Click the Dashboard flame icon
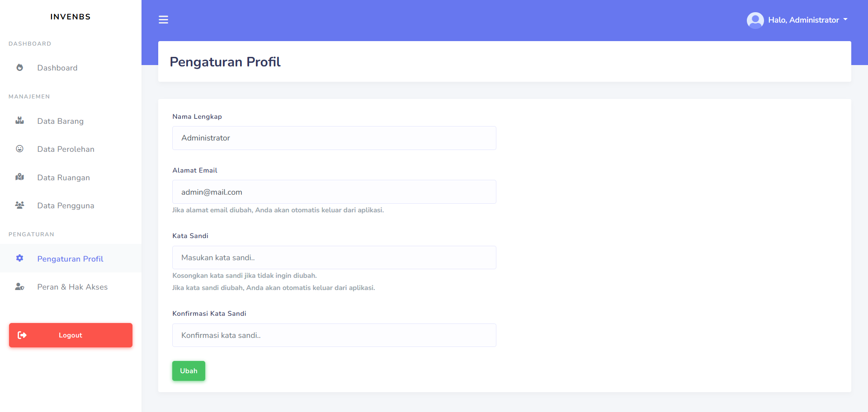The height and width of the screenshot is (412, 868). (19, 68)
